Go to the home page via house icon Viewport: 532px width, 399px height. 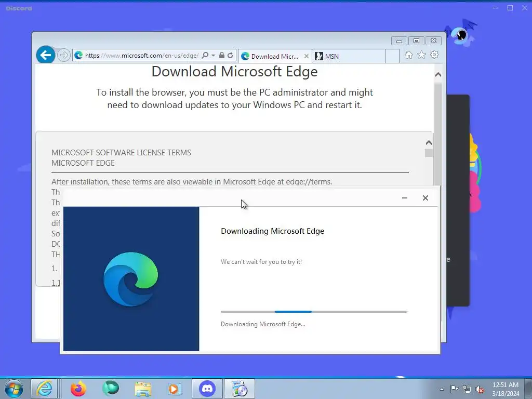point(409,55)
